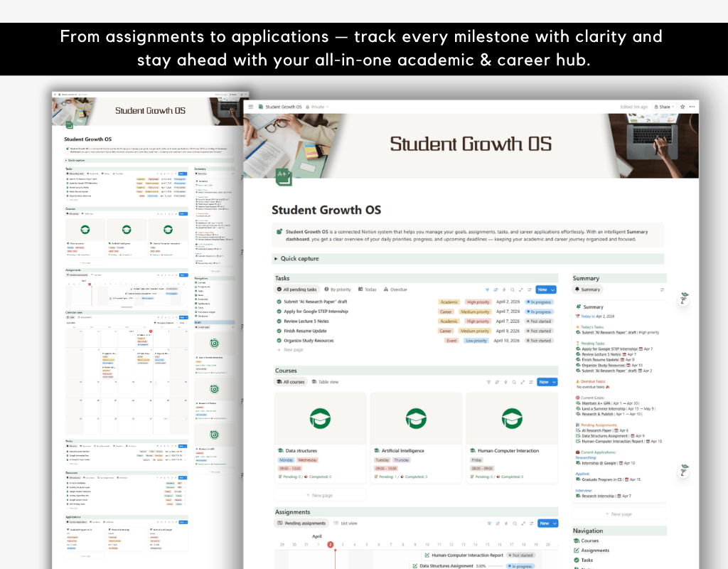Open Human-Computer Interaction course card
Screen dimensions: 728x569
[x=512, y=438]
